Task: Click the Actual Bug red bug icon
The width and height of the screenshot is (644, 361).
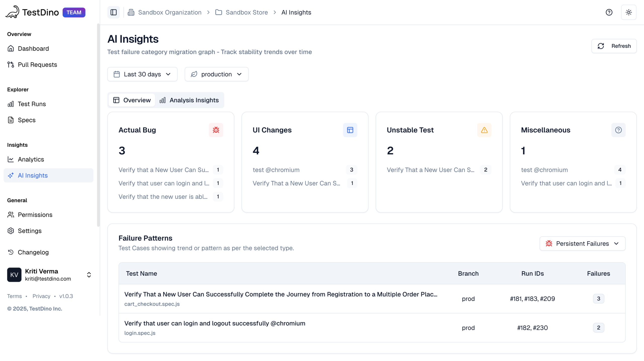Action: (x=216, y=130)
